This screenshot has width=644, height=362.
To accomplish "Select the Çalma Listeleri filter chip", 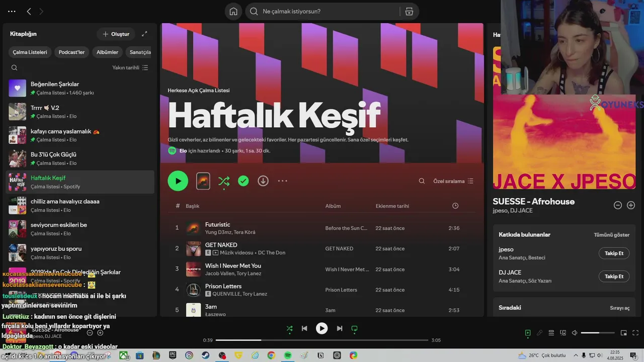I will [x=30, y=52].
